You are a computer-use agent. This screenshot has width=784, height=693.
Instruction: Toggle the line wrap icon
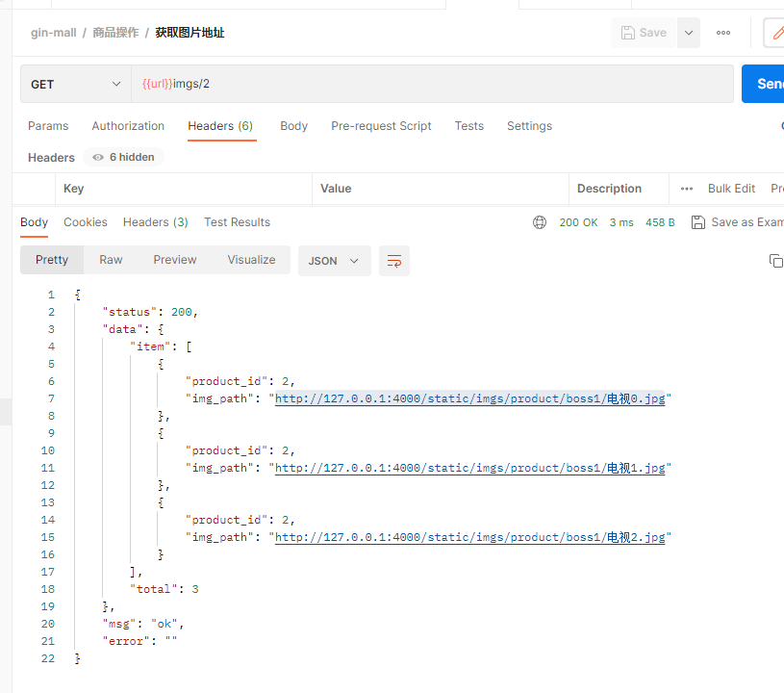pos(394,261)
